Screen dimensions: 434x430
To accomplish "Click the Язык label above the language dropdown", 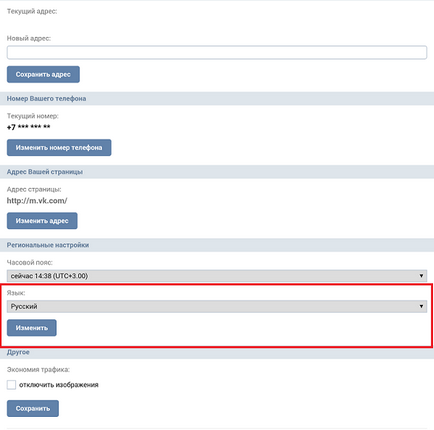I will pyautogui.click(x=16, y=293).
